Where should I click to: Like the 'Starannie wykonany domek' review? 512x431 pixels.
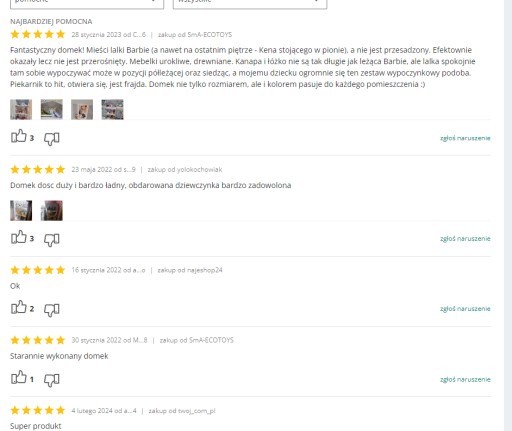pos(19,377)
